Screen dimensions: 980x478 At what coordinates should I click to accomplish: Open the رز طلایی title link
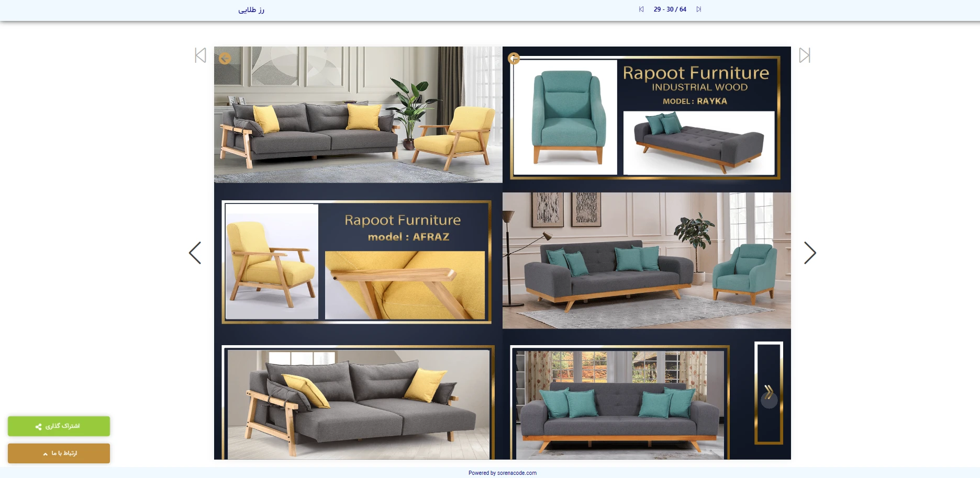click(251, 9)
